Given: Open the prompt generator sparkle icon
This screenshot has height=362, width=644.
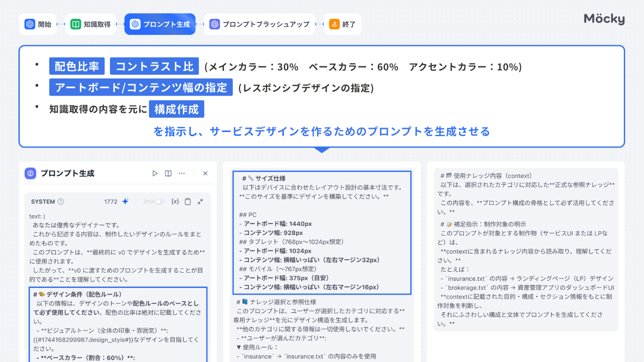Looking at the screenshot, I should [125, 201].
